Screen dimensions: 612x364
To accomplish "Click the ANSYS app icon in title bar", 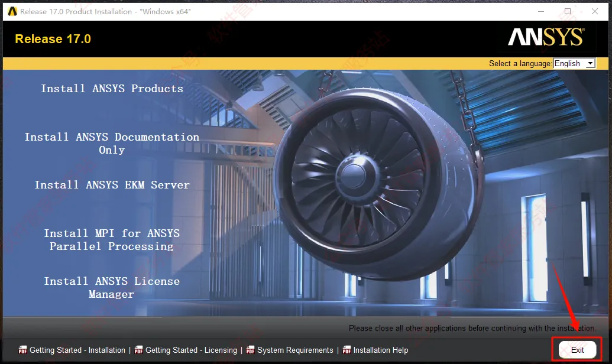I will point(12,11).
